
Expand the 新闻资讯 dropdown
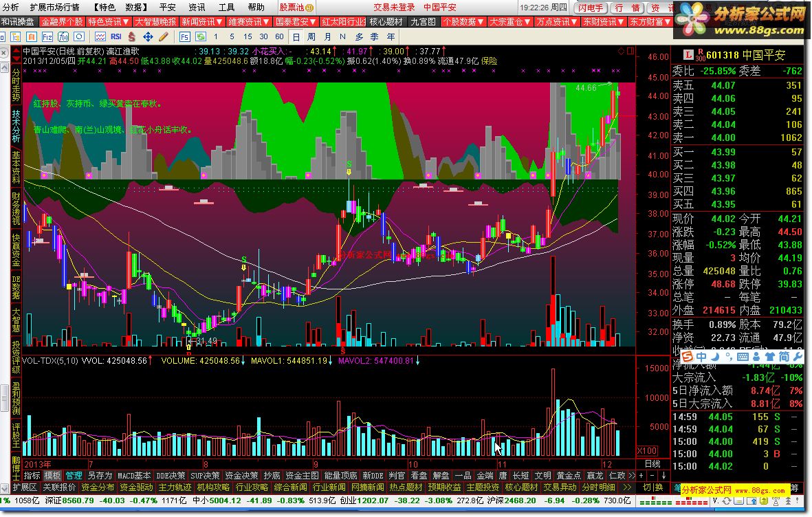(202, 22)
